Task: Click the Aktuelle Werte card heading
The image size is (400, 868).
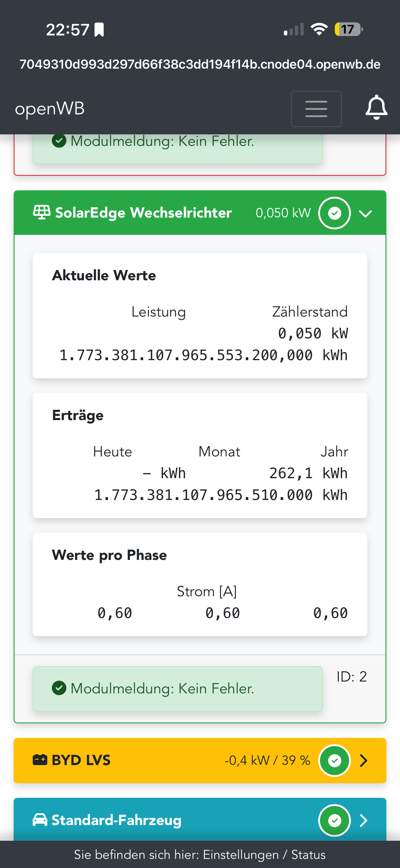Action: pos(104,275)
